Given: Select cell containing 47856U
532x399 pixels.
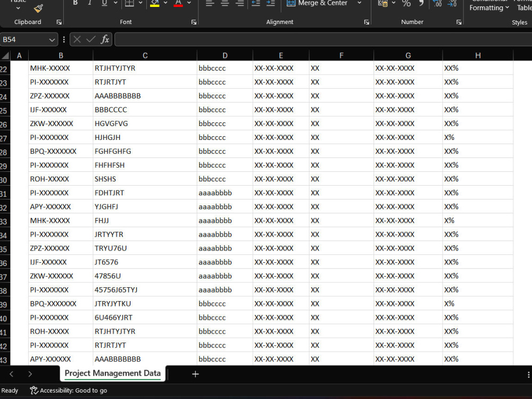Looking at the screenshot, I should (145, 276).
